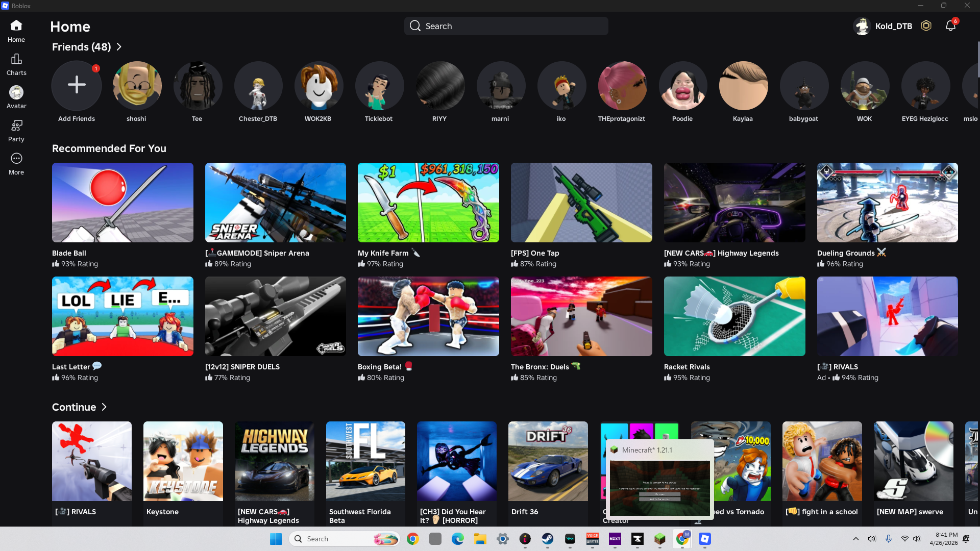Open the Racket Rivals thumbnail
Viewport: 980px width, 551px height.
[734, 316]
